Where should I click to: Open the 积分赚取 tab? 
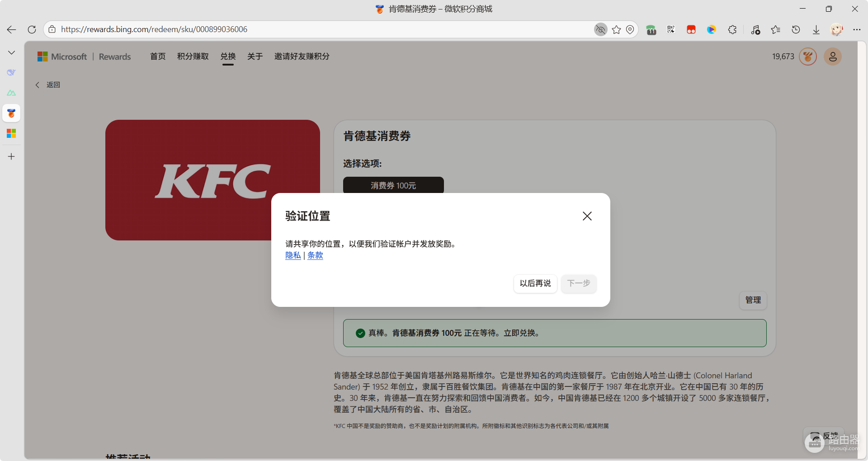click(193, 56)
